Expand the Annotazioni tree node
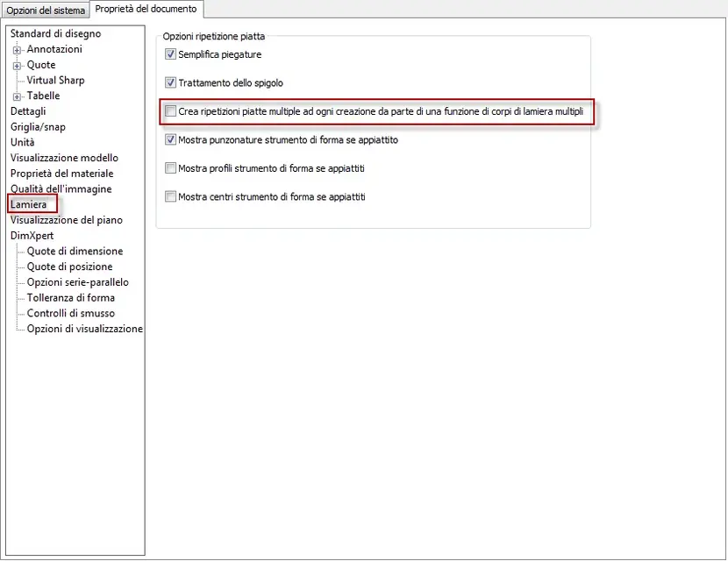Image resolution: width=728 pixels, height=561 pixels. point(18,50)
